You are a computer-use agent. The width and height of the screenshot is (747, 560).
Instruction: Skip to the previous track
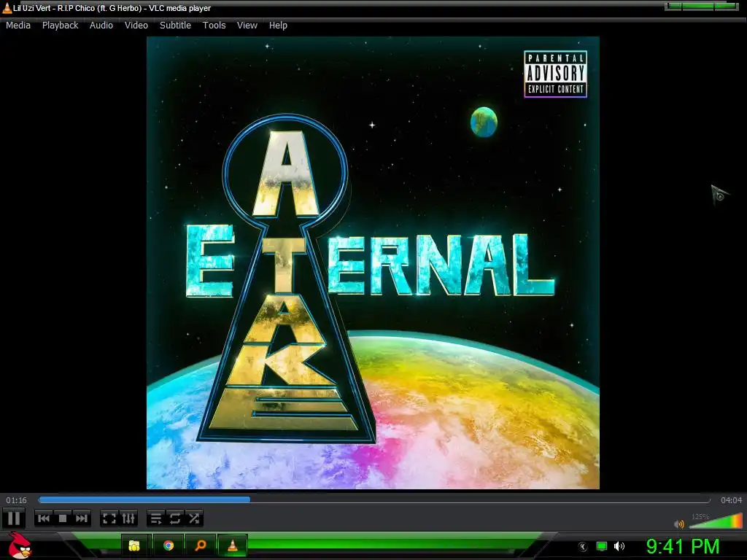44,518
